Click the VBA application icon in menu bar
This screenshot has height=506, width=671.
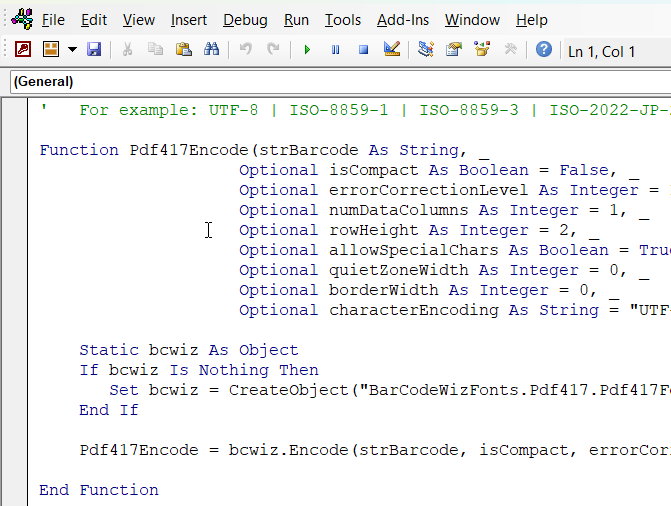[x=22, y=19]
